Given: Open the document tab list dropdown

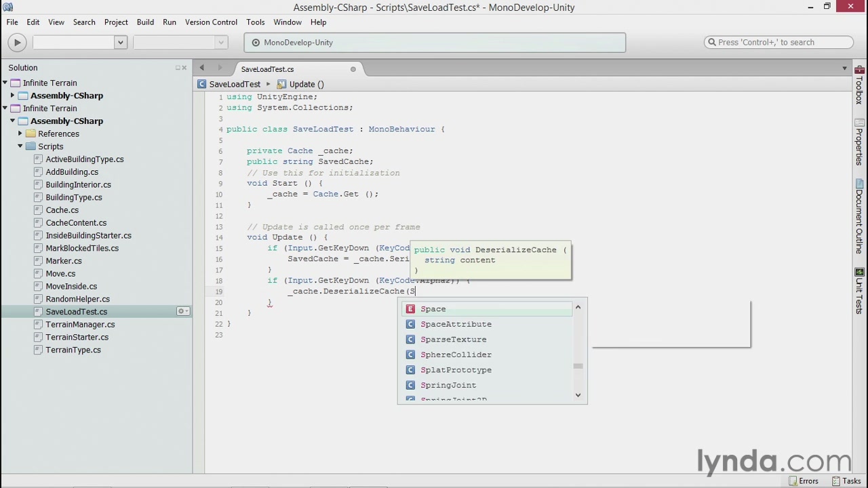Looking at the screenshot, I should pos(844,68).
